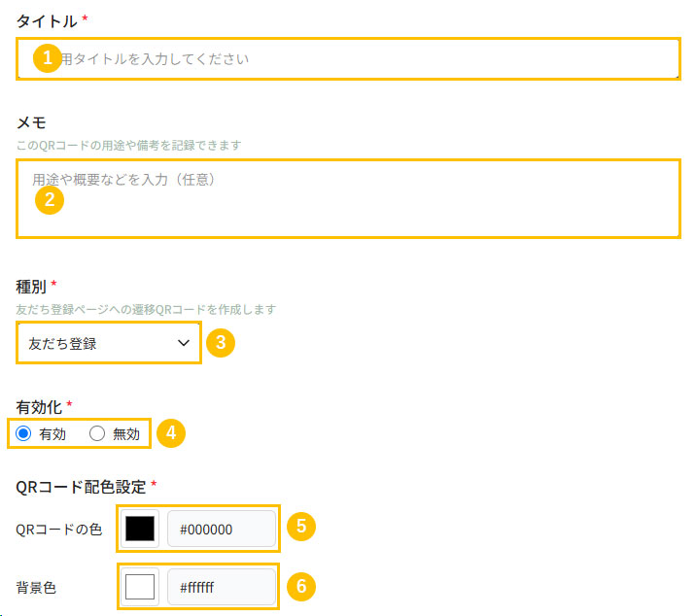This screenshot has height=616, width=695.
Task: Select the 有効 radio button
Action: [x=23, y=433]
